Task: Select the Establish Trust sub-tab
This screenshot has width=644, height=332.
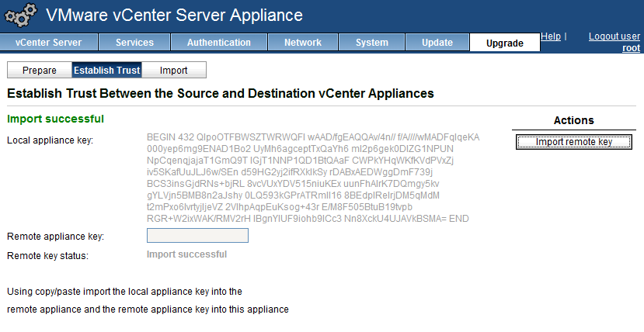Action: click(x=106, y=71)
